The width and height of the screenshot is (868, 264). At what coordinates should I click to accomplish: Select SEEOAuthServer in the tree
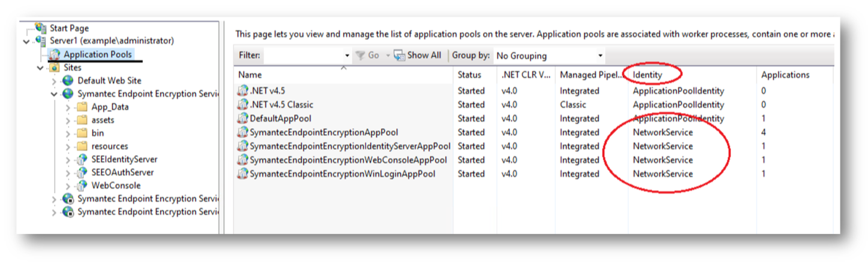[x=122, y=172]
